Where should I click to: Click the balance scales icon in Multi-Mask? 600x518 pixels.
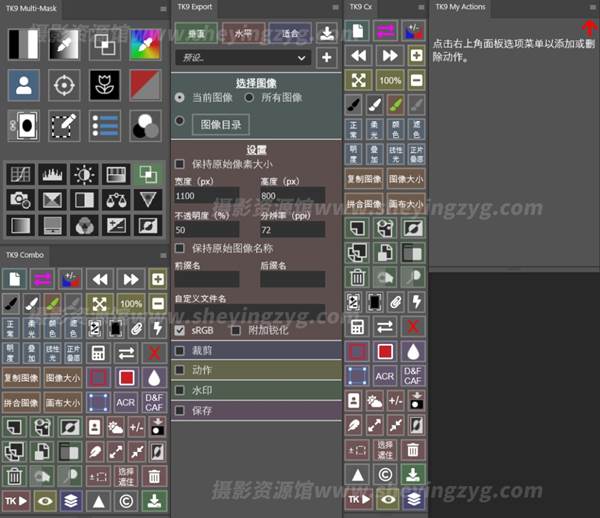117,200
